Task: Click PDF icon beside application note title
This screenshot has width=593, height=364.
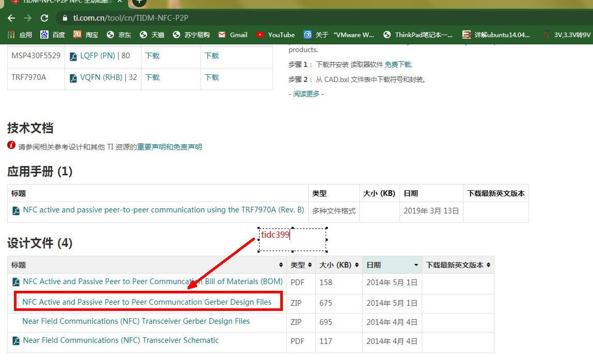Action: [x=16, y=211]
